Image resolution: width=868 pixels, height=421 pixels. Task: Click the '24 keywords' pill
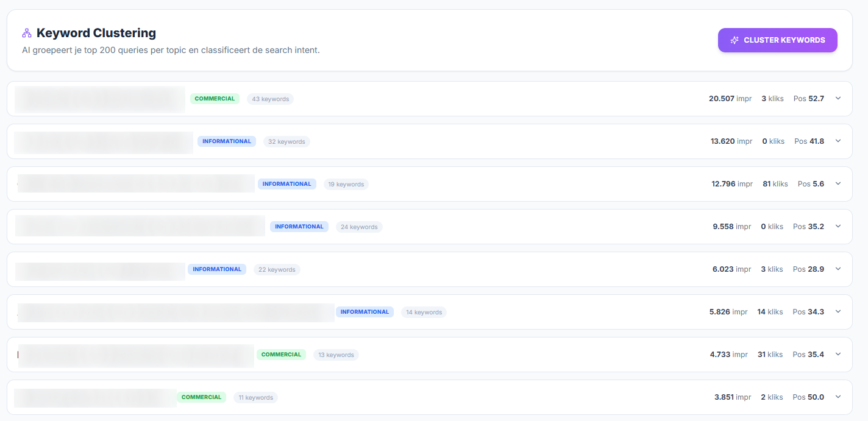[359, 227]
